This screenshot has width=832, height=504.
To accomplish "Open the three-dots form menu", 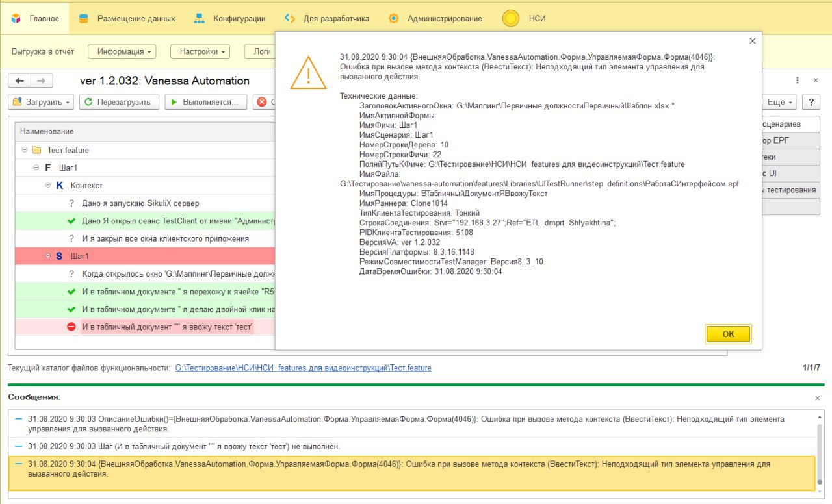I will pyautogui.click(x=798, y=81).
